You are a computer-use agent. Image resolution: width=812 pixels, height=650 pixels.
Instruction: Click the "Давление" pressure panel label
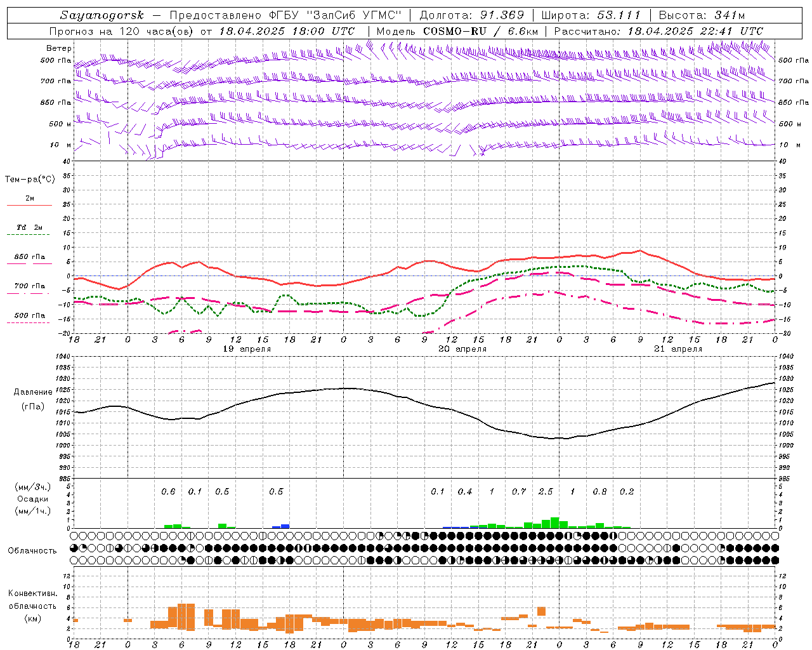pyautogui.click(x=33, y=392)
